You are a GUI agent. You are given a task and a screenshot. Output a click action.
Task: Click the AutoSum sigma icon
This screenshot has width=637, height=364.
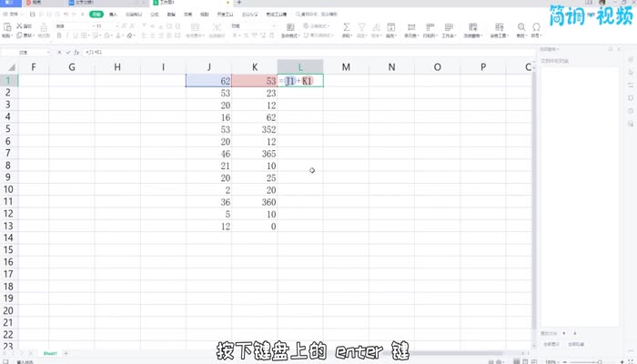(x=347, y=27)
